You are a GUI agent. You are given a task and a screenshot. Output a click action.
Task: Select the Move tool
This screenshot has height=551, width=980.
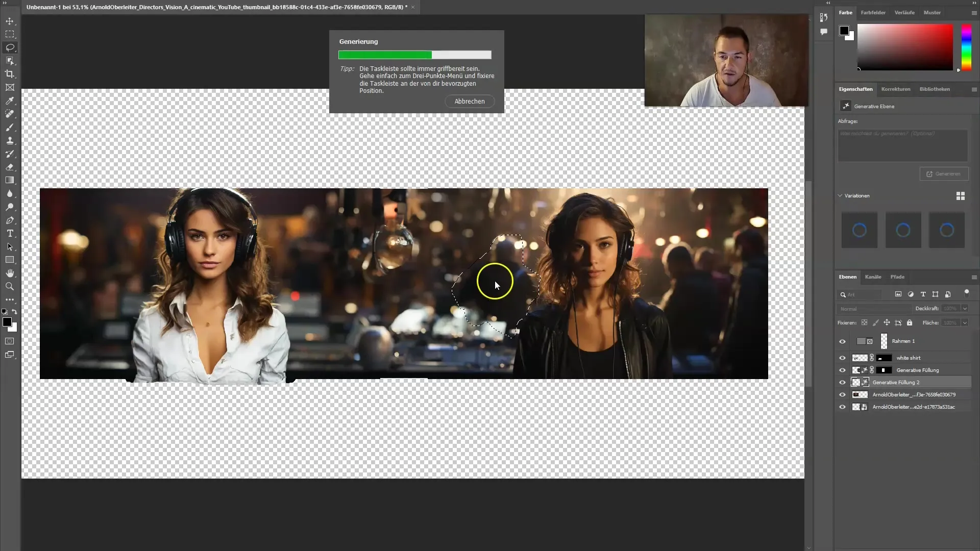click(10, 21)
